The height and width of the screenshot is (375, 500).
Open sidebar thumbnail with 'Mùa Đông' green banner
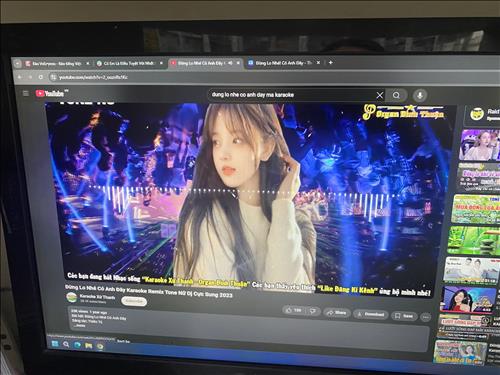point(476,209)
